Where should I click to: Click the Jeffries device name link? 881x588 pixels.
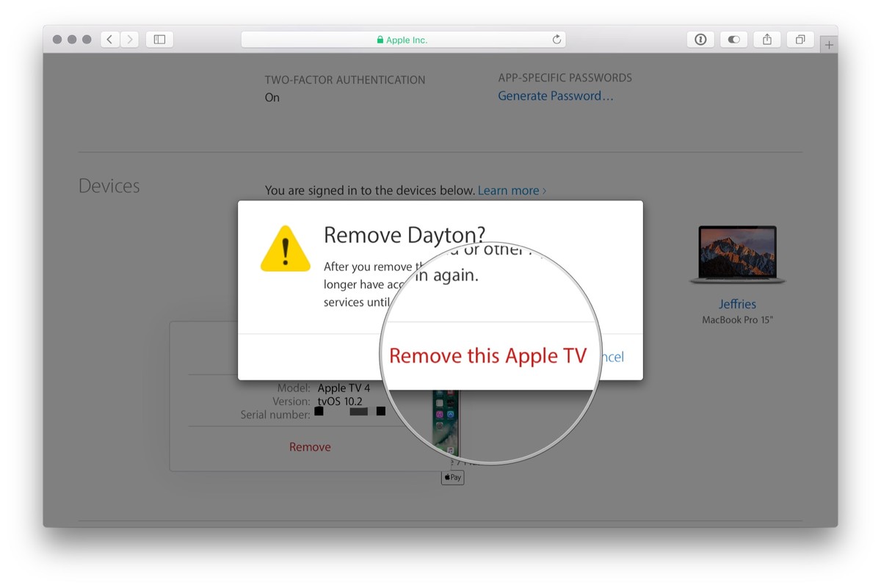[x=737, y=304]
